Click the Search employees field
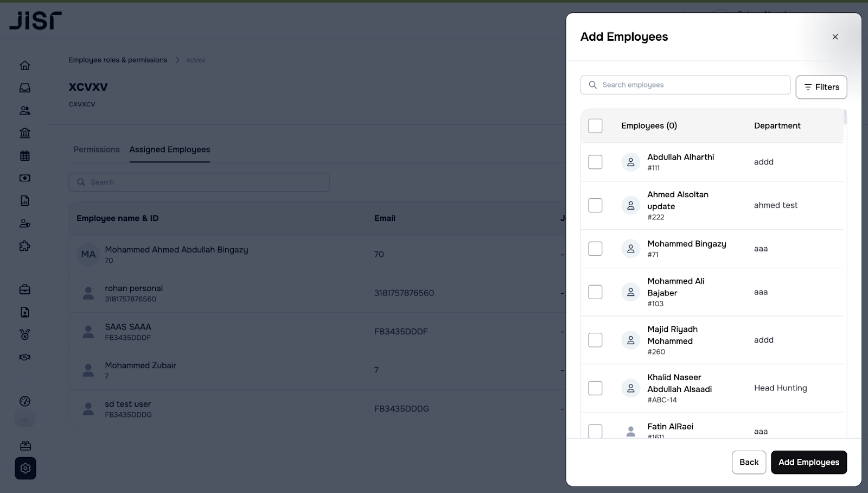The image size is (868, 493). 689,85
